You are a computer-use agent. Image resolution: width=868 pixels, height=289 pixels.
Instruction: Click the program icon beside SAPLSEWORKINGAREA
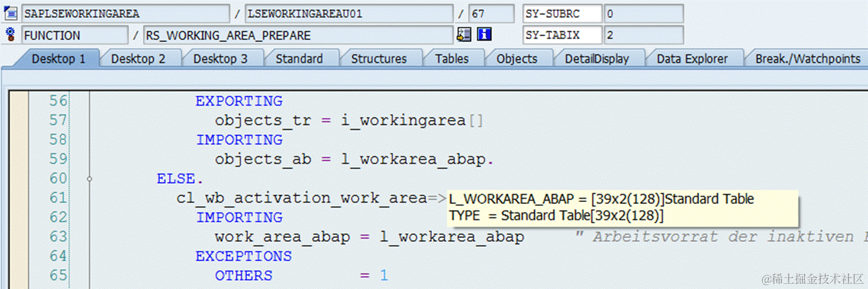(10, 14)
